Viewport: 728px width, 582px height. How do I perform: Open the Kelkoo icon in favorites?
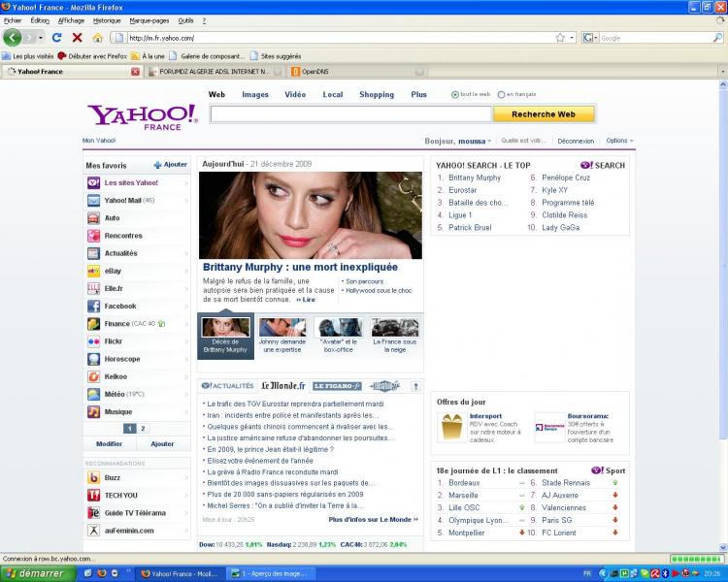(93, 377)
